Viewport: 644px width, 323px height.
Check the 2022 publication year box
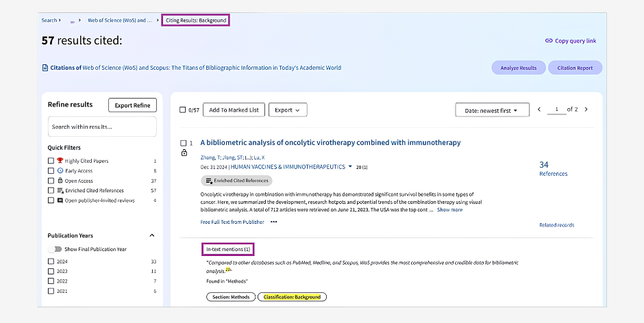click(x=51, y=281)
